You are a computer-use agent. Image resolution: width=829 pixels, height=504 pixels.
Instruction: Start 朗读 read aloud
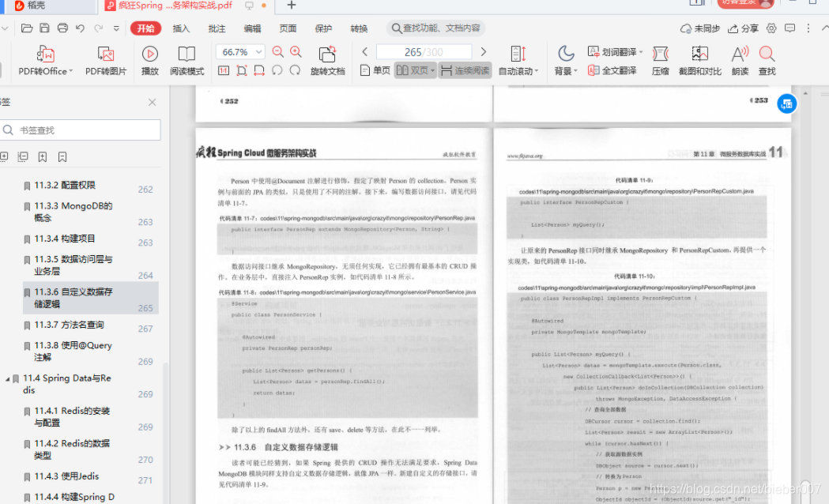point(740,61)
